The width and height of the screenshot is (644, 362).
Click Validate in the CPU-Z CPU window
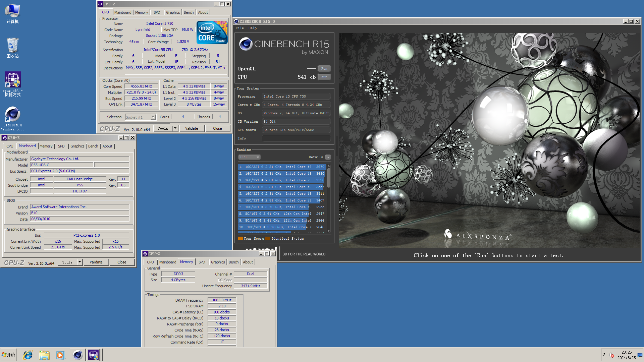pyautogui.click(x=192, y=128)
